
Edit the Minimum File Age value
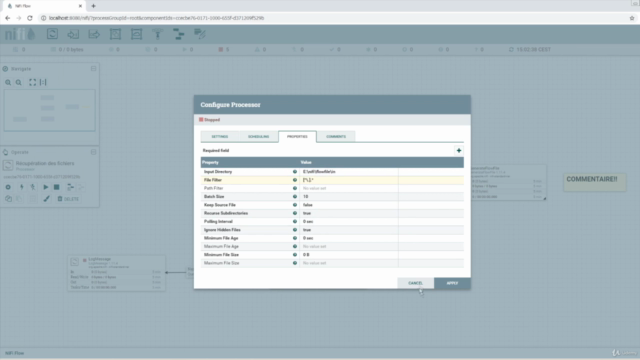349,238
